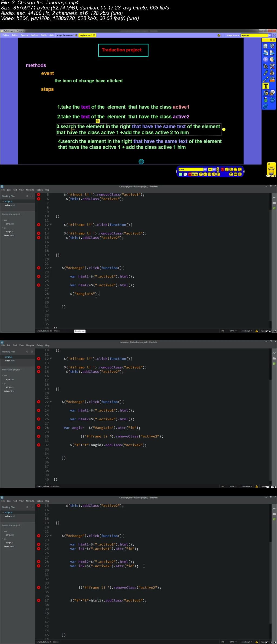This screenshot has width=277, height=644.
Task: Open Fichier menu in ActivInspire
Action: 6,35
